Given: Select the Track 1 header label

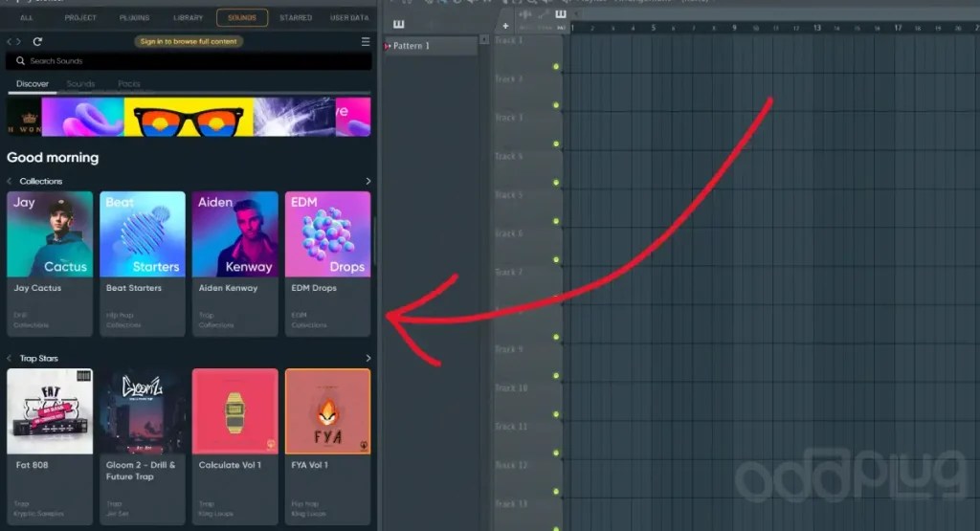Looking at the screenshot, I should coord(509,40).
